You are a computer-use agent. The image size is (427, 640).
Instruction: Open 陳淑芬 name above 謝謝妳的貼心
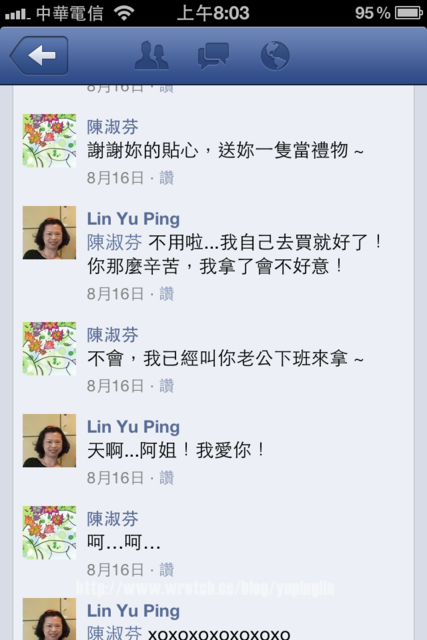(x=113, y=127)
